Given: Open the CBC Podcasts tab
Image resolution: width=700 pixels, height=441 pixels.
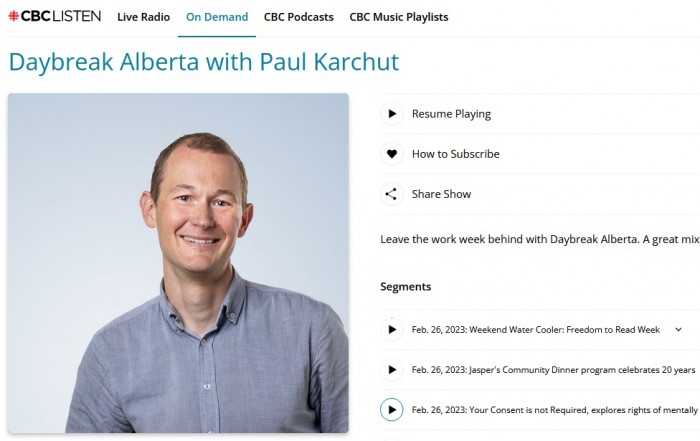Looking at the screenshot, I should click(x=299, y=17).
